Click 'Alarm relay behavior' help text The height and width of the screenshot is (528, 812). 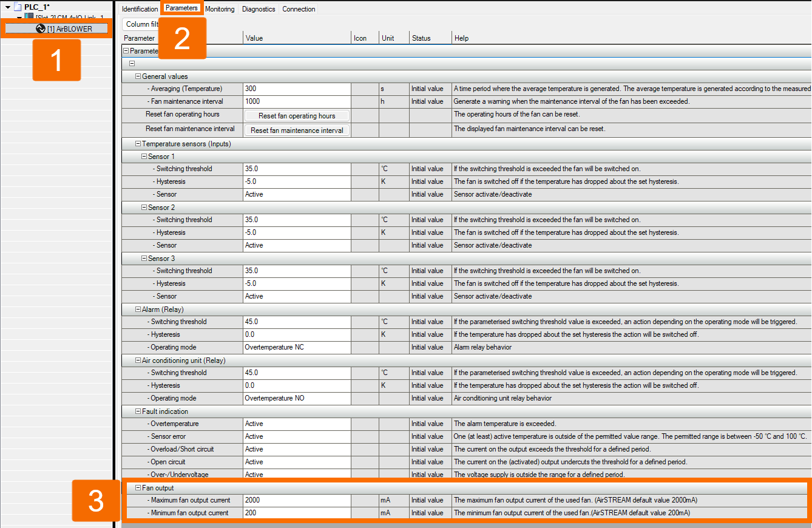[x=482, y=347]
